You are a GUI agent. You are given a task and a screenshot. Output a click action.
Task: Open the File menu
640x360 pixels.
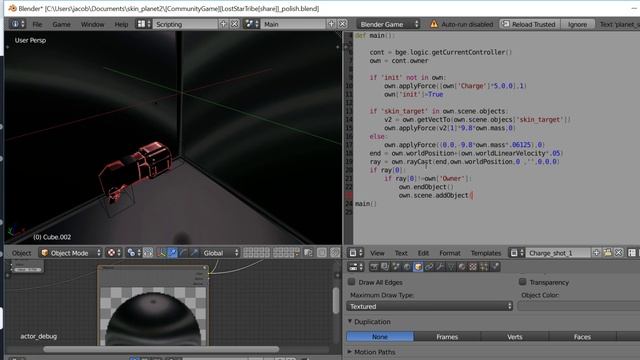(x=37, y=24)
